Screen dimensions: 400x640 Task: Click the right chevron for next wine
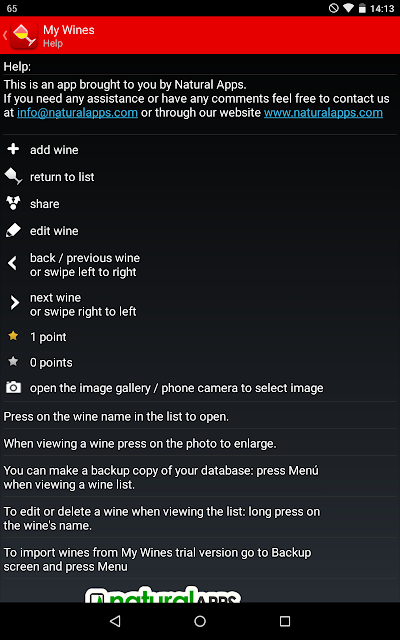coord(15,303)
